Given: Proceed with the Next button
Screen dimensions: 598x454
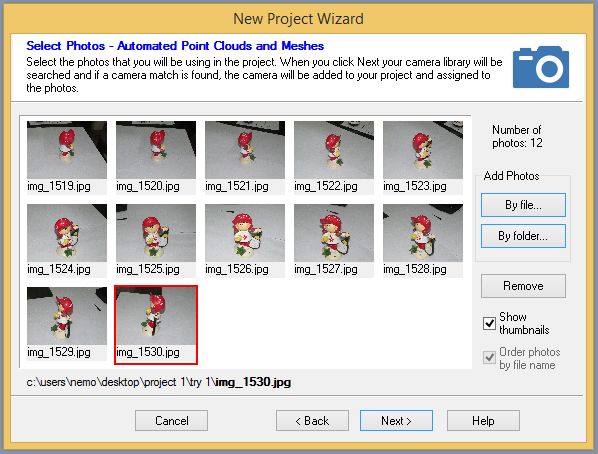Looking at the screenshot, I should [x=396, y=420].
